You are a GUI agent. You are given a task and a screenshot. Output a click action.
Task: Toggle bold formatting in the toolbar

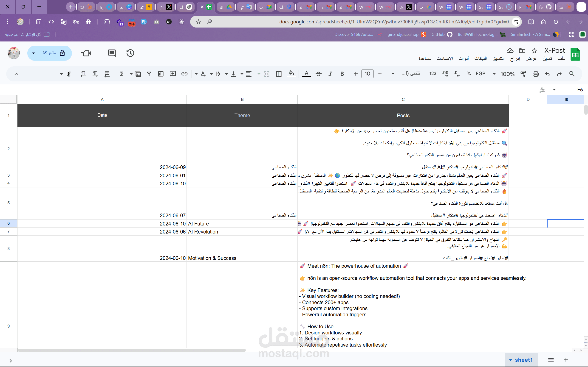point(342,74)
